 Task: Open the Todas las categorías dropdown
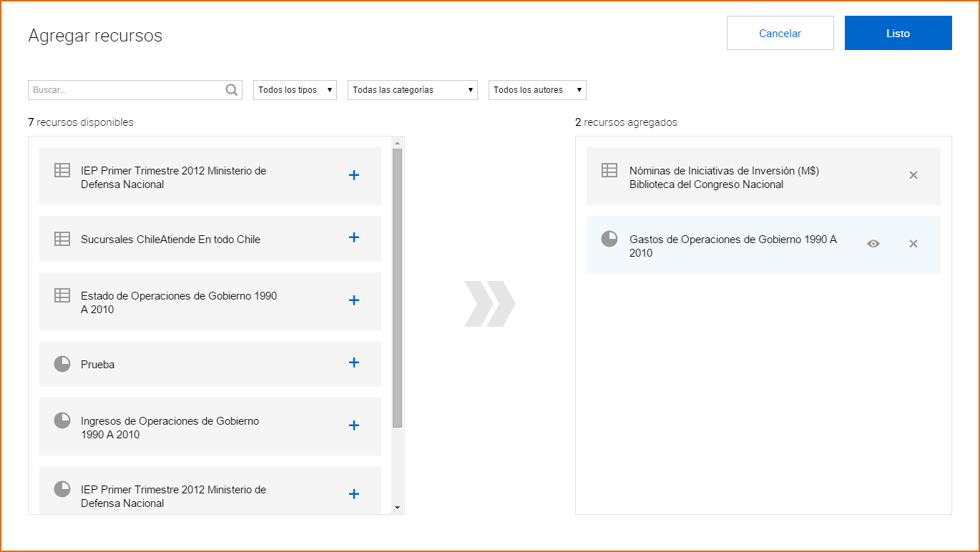click(413, 90)
